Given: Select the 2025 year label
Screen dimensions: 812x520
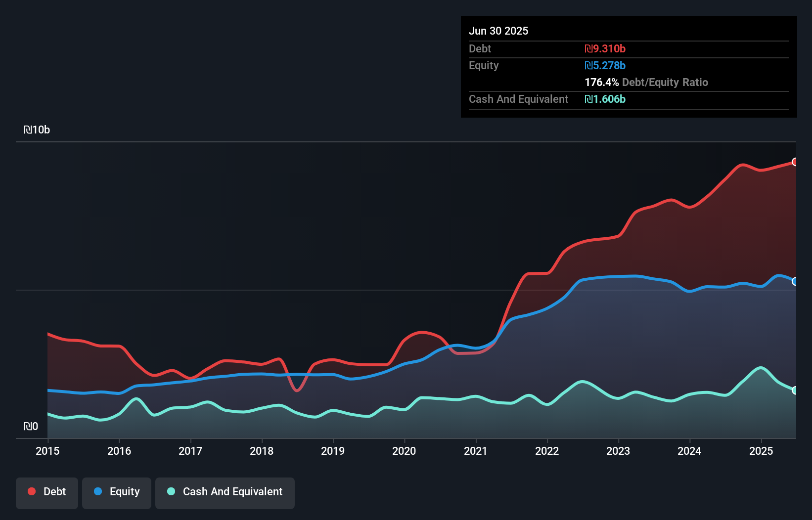Looking at the screenshot, I should pos(761,451).
